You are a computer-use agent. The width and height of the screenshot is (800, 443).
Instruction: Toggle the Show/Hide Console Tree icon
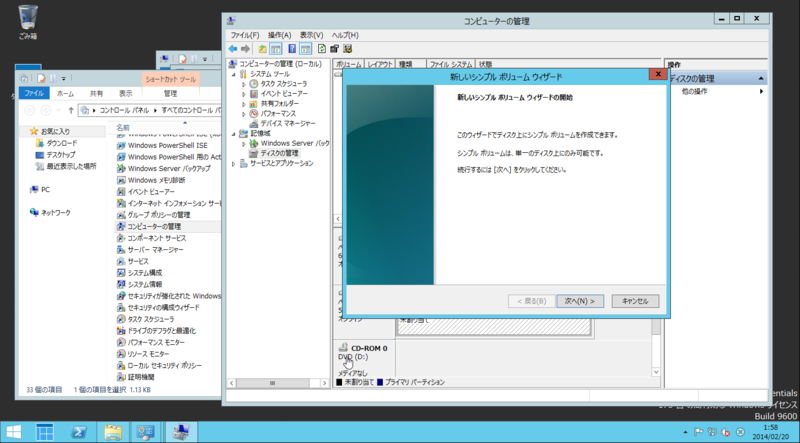click(276, 49)
